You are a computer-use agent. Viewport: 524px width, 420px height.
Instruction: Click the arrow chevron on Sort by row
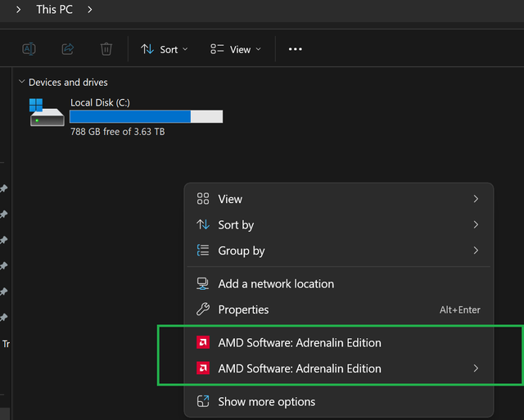tap(476, 224)
